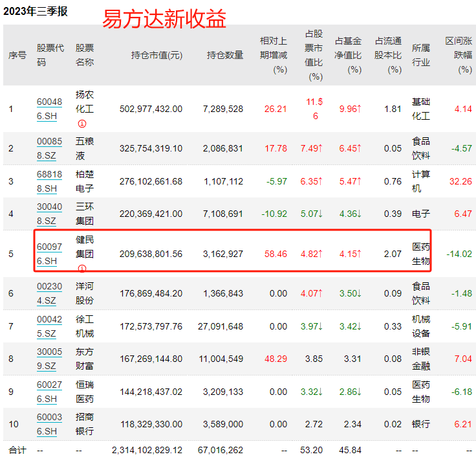Click column header 相对上期增减(%)
476x459 pixels.
[x=273, y=55]
